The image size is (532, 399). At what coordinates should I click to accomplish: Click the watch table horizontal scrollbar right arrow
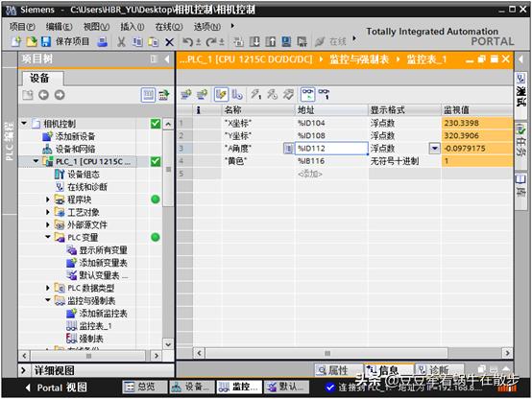pyautogui.click(x=507, y=353)
